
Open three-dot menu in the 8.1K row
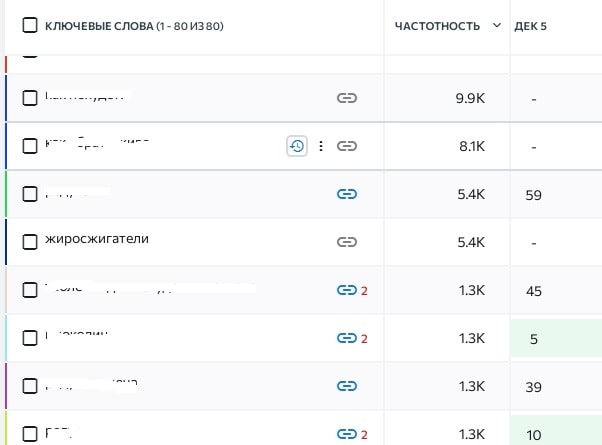321,146
